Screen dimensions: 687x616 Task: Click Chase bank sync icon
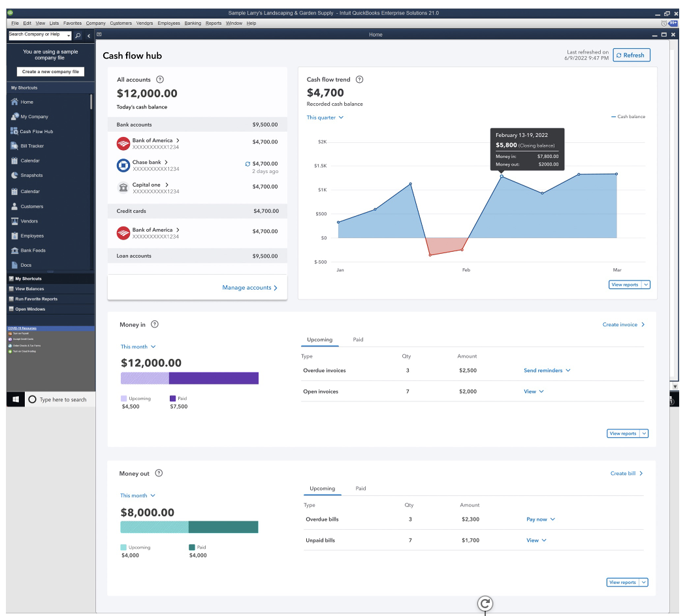pos(248,164)
